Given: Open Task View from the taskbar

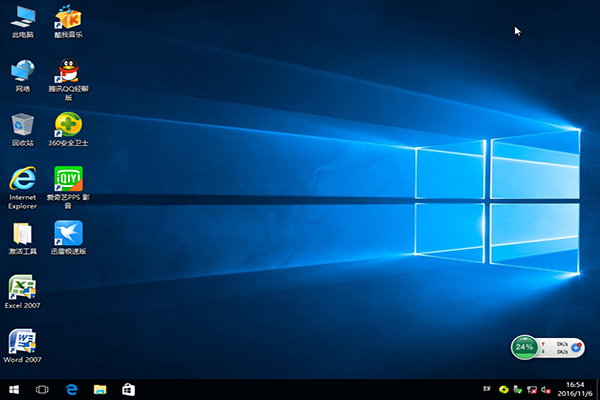Looking at the screenshot, I should (x=42, y=390).
